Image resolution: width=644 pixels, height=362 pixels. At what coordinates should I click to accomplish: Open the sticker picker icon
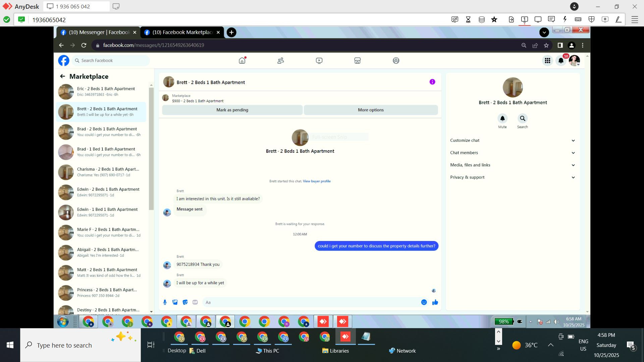tap(185, 302)
